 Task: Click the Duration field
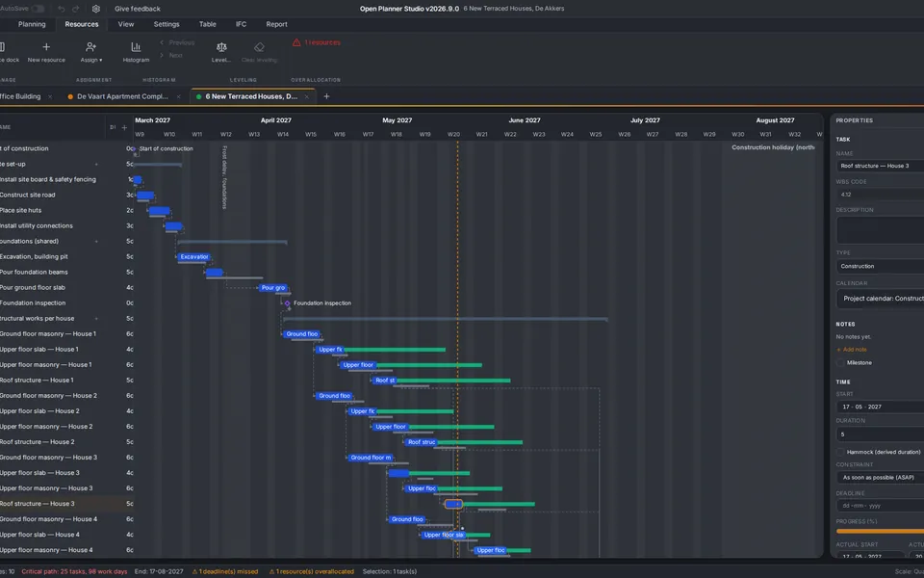point(880,434)
